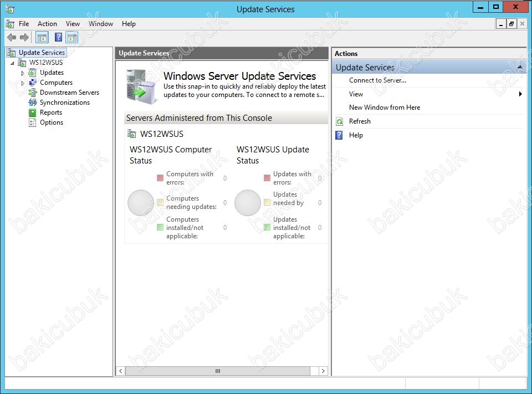Select Update Services root in tree
532x394 pixels.
point(42,53)
